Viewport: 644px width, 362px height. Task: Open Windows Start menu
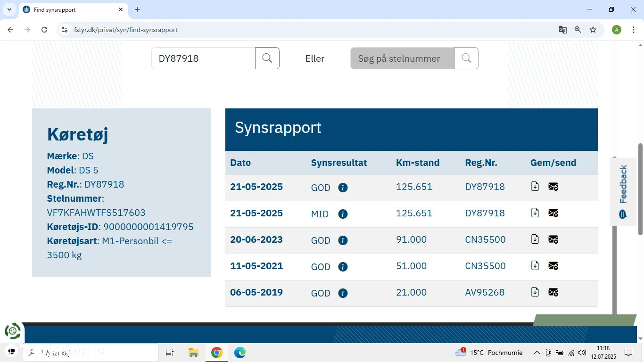pyautogui.click(x=11, y=352)
